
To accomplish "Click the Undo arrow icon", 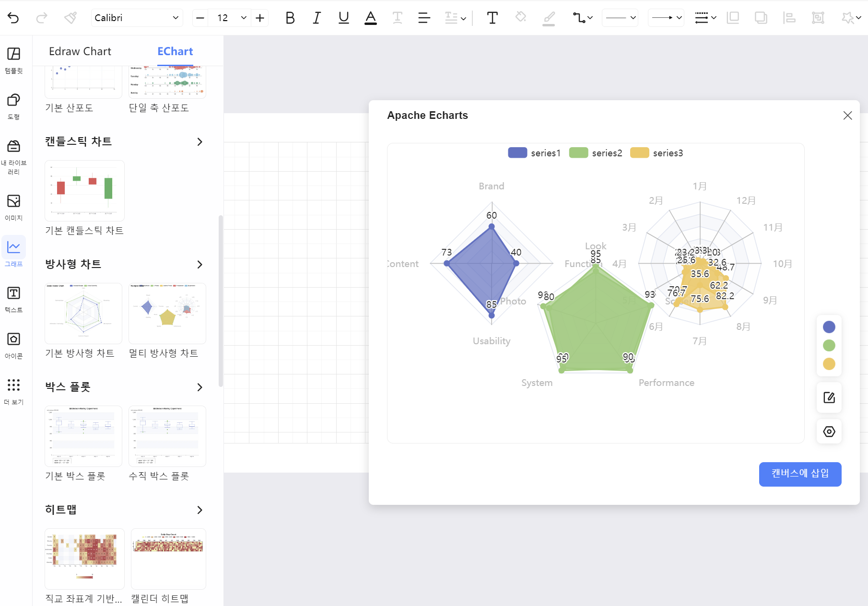I will click(x=13, y=18).
